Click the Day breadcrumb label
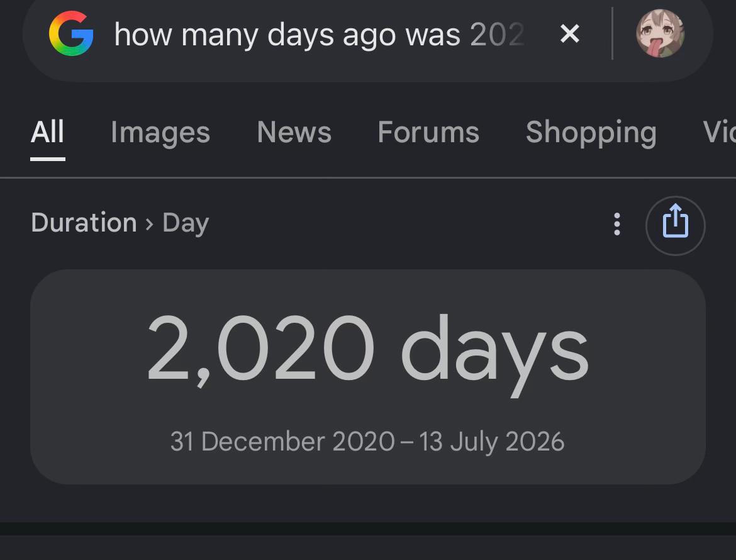This screenshot has height=560, width=736. 186,223
